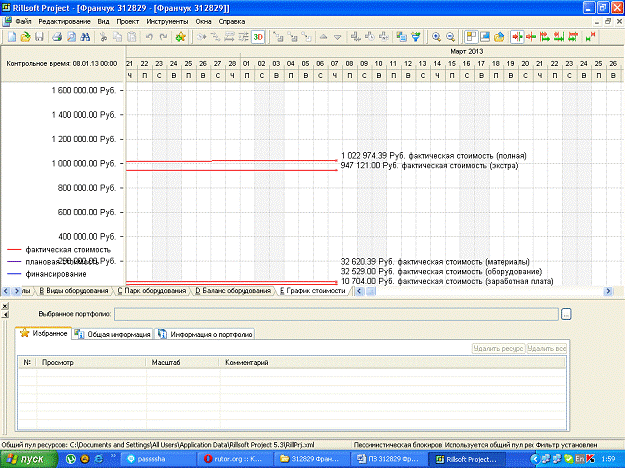Viewport: 625px width, 468px height.
Task: Open the Инструменты menu
Action: [x=170, y=21]
